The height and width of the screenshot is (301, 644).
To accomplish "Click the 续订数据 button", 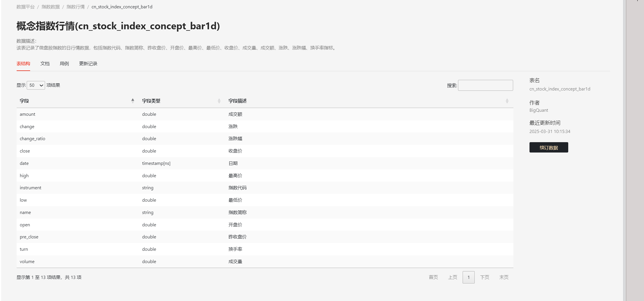I will tap(548, 147).
